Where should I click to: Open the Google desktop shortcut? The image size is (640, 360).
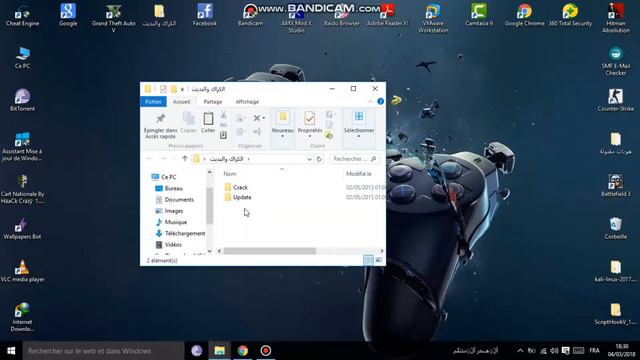click(68, 16)
